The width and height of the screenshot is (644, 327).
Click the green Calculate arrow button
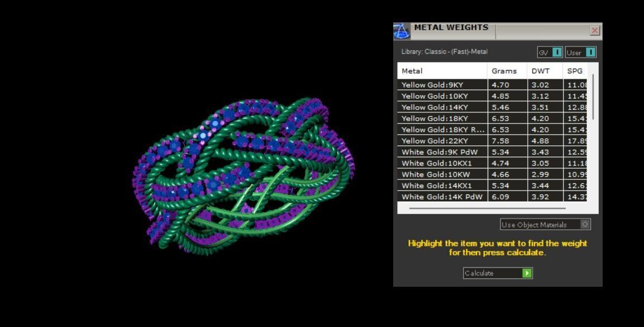tap(527, 273)
